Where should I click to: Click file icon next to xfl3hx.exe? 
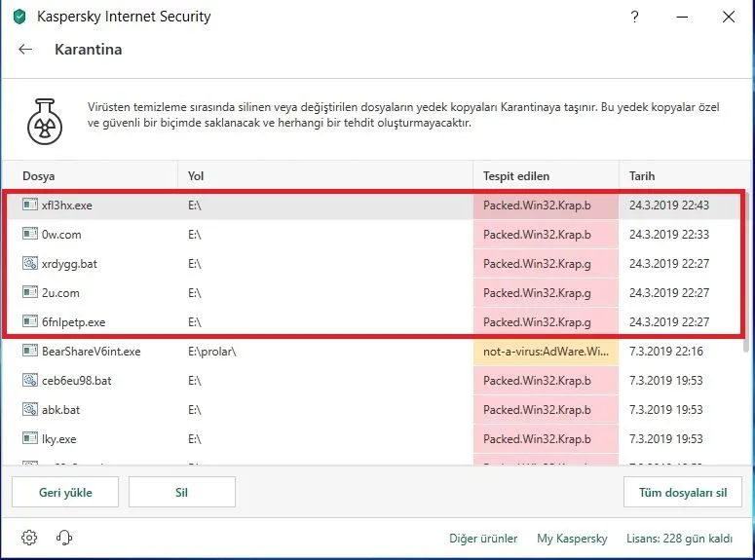click(x=30, y=205)
